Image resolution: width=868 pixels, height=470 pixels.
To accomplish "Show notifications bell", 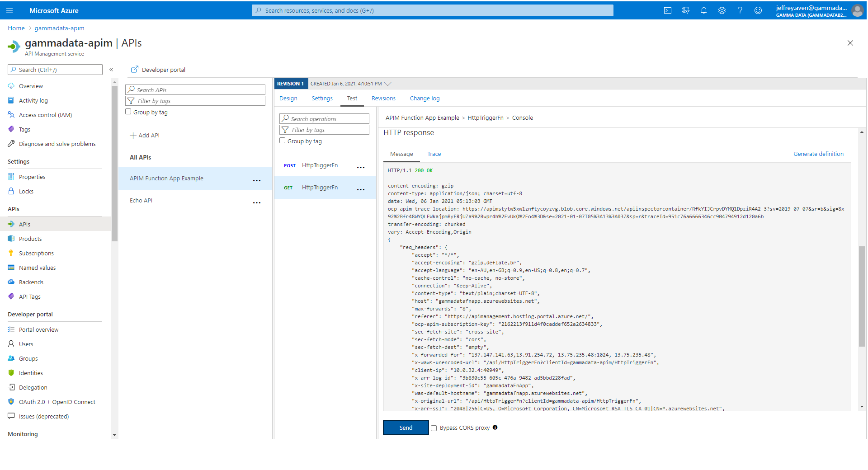I will pyautogui.click(x=704, y=10).
